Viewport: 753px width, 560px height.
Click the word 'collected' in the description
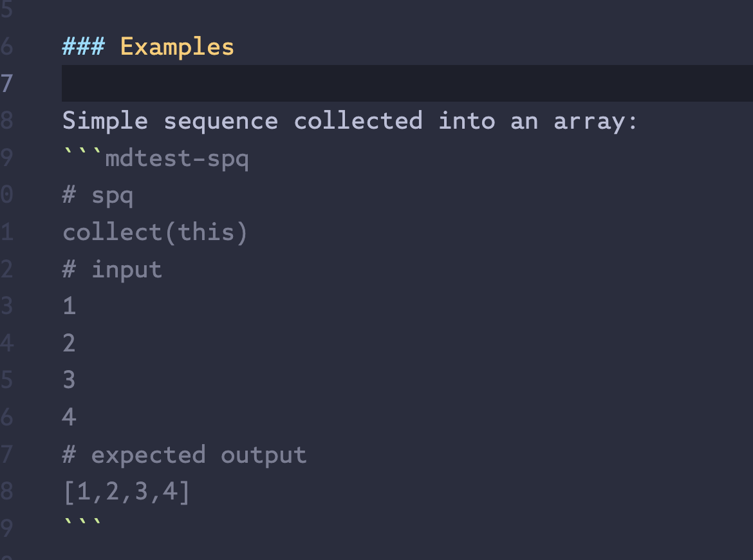click(x=358, y=120)
